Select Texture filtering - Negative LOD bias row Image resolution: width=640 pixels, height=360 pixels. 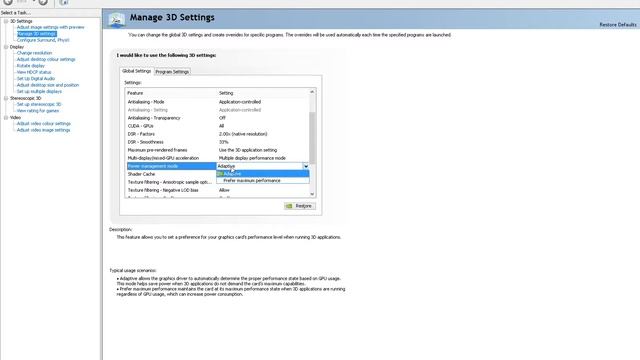217,190
